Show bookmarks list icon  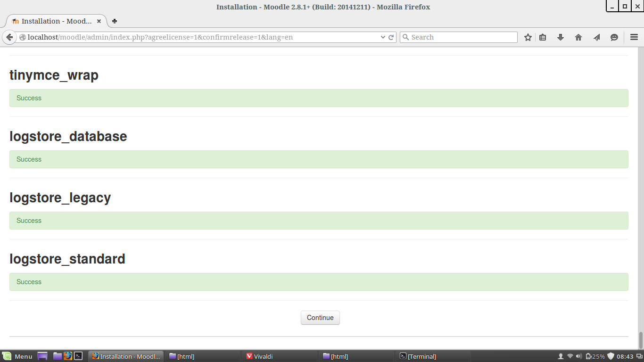pyautogui.click(x=543, y=37)
